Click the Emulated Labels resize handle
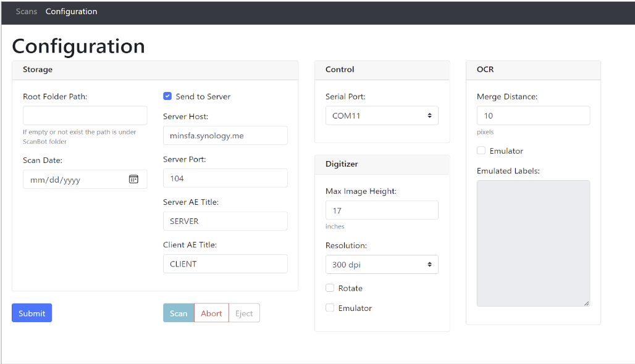Screen dimensions: 635x364 [586, 304]
